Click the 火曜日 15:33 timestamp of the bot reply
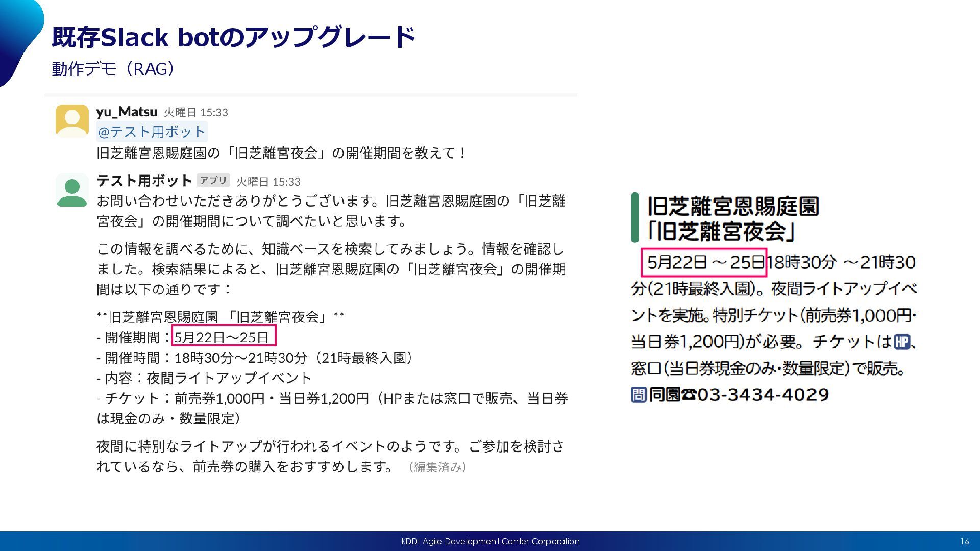 coord(268,182)
